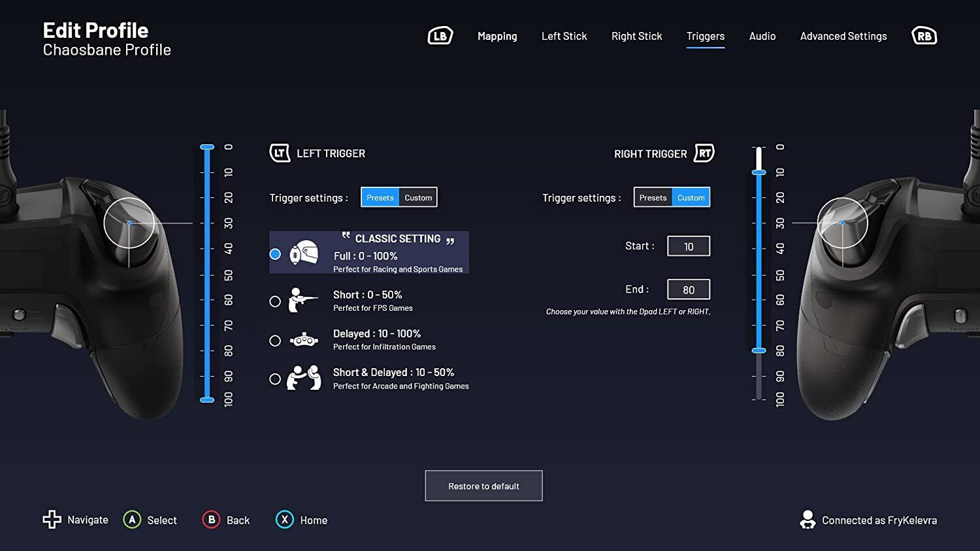Click the racing helmet preset icon
980x551 pixels.
click(304, 253)
